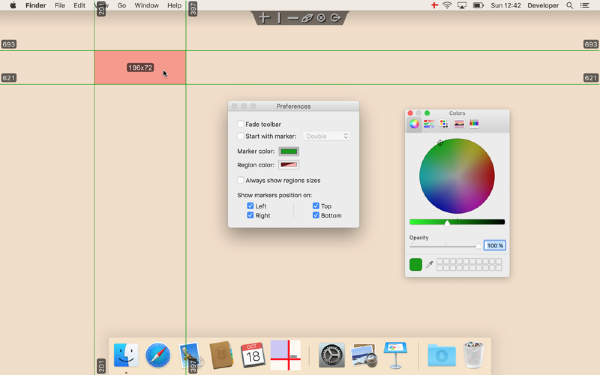The width and height of the screenshot is (600, 375).
Task: Uncheck the Top marker position checkbox
Action: coord(316,206)
